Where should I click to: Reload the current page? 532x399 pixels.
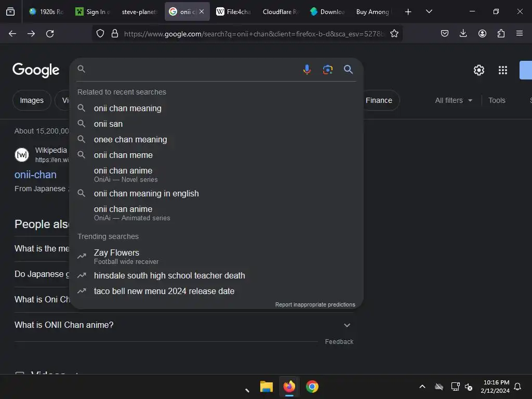tap(50, 34)
